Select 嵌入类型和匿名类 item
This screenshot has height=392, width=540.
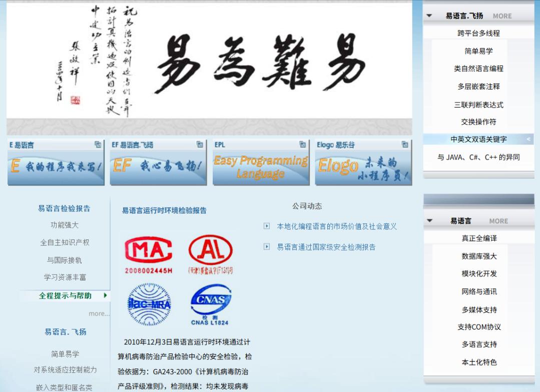[x=65, y=387]
